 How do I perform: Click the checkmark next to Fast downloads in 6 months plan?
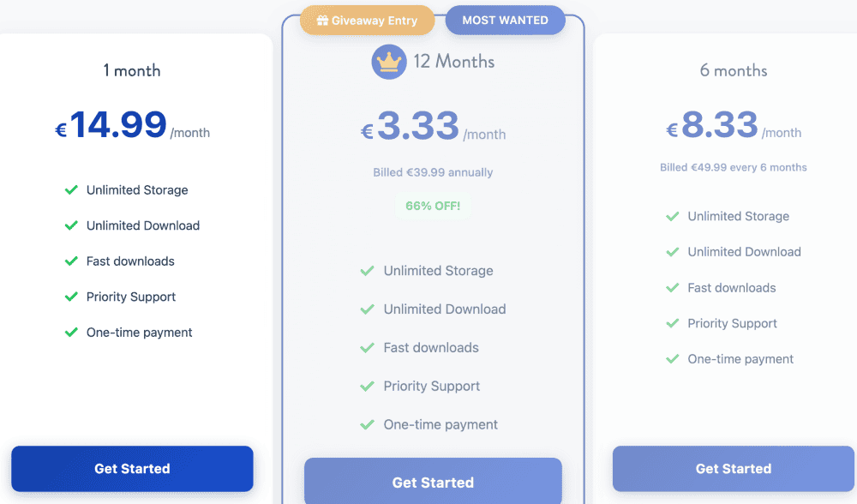click(674, 287)
